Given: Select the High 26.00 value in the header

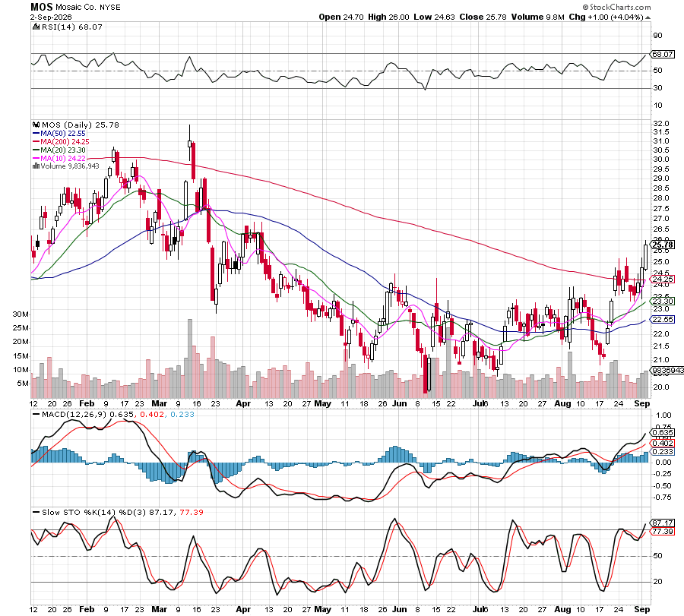Looking at the screenshot, I should pyautogui.click(x=388, y=17).
